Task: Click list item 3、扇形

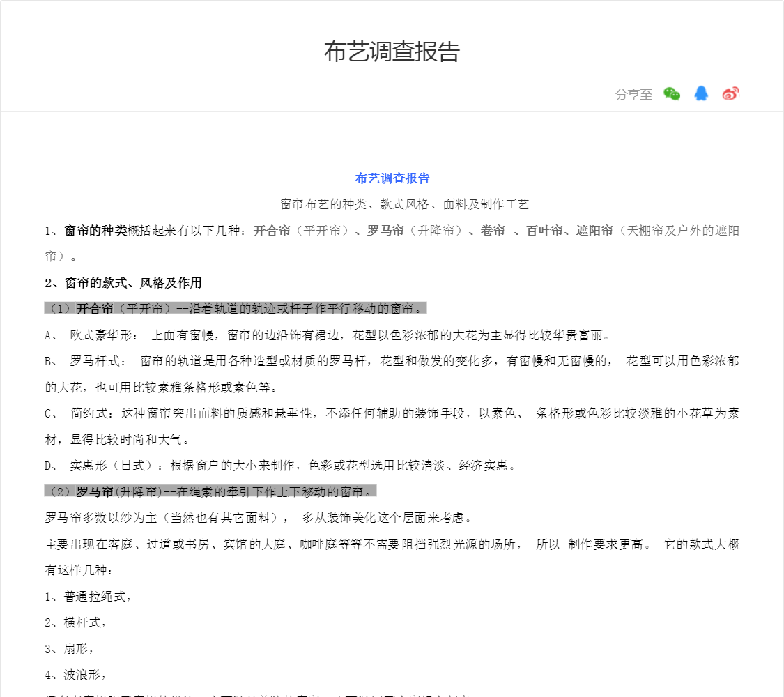Action: coord(69,649)
